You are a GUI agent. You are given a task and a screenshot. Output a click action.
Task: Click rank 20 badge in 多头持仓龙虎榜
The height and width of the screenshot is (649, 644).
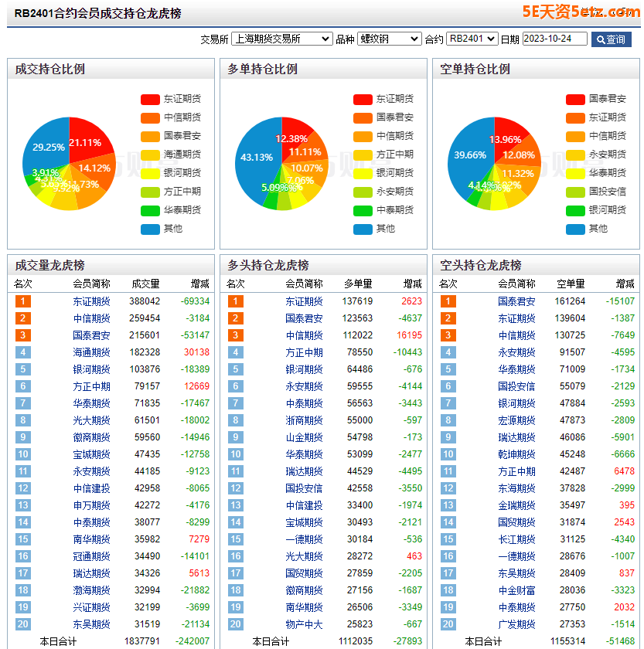click(x=235, y=624)
